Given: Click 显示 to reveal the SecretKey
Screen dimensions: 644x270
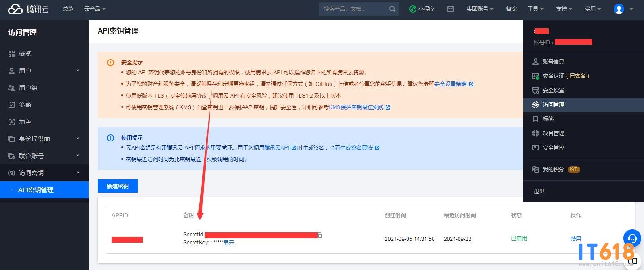Looking at the screenshot, I should pos(229,243).
